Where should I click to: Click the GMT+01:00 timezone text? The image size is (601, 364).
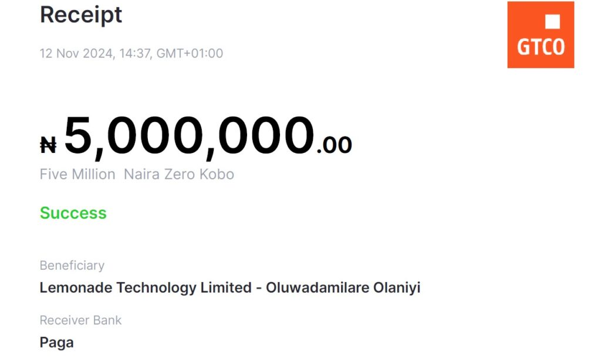[x=190, y=53]
